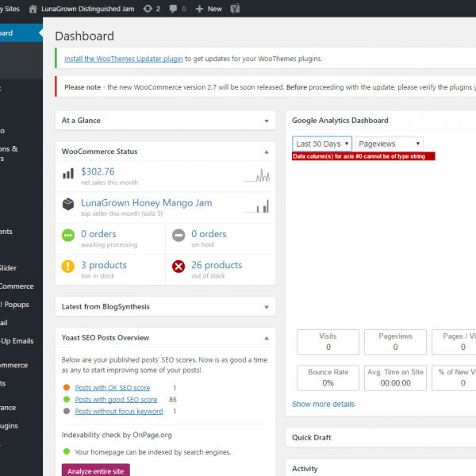Click Posts without focus keyword

click(119, 411)
